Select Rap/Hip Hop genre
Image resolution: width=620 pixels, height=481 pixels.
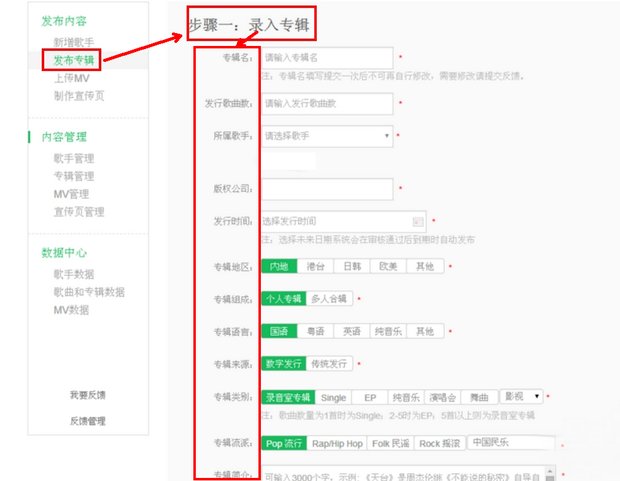click(337, 443)
